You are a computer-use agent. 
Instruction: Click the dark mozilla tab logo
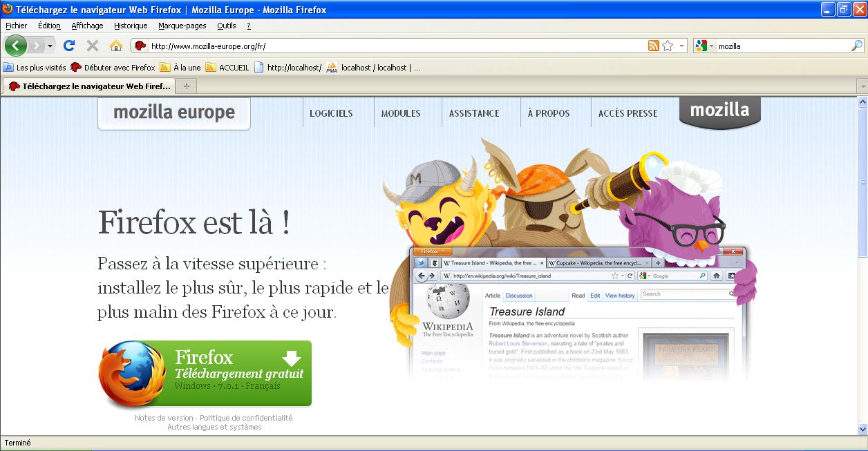click(719, 112)
